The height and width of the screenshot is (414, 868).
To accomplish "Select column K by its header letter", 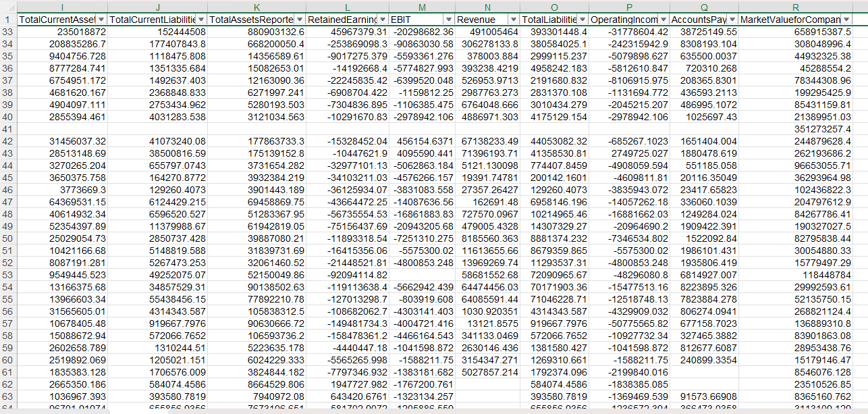I will [256, 7].
